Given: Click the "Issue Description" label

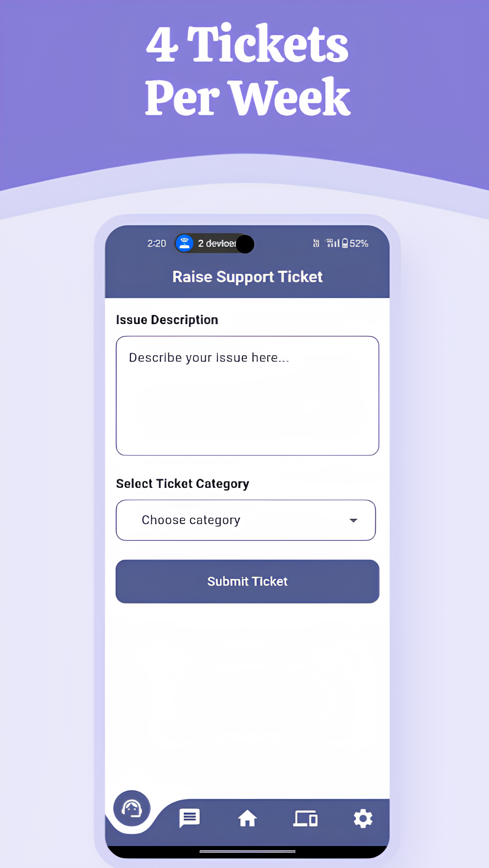Looking at the screenshot, I should point(167,320).
